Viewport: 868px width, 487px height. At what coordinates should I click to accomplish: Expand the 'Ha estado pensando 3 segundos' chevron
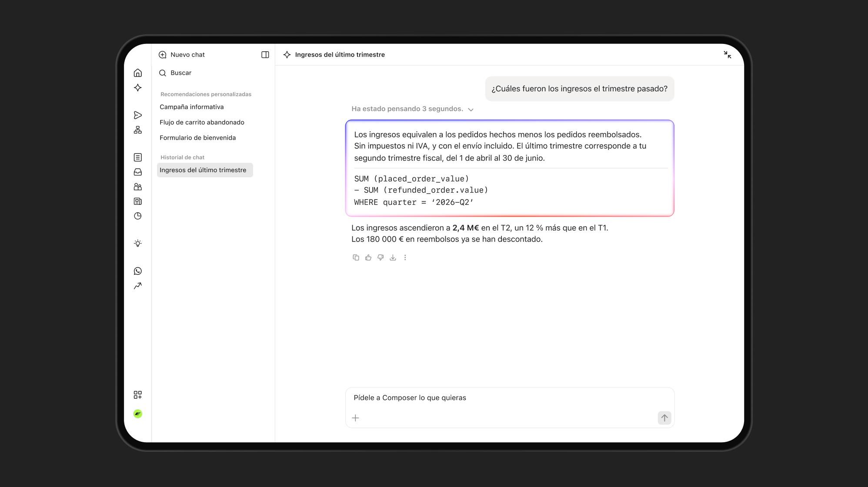point(471,110)
